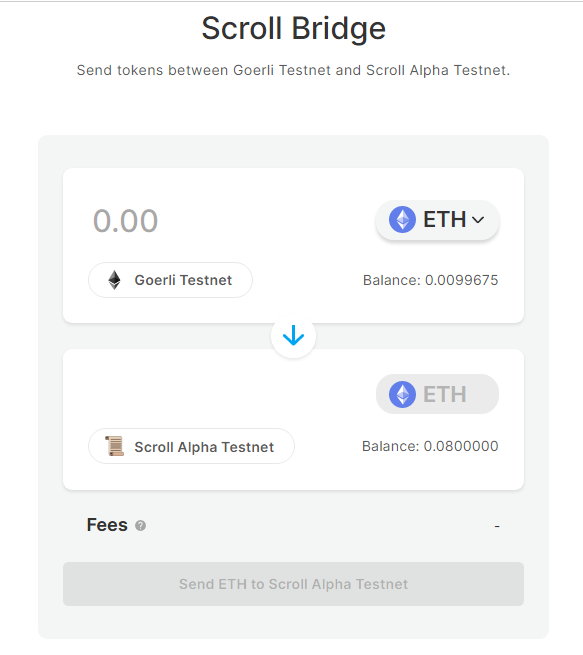Click the scroll parchment icon by Scroll Alpha Testnet
Screen dimensions: 583x655
click(114, 446)
